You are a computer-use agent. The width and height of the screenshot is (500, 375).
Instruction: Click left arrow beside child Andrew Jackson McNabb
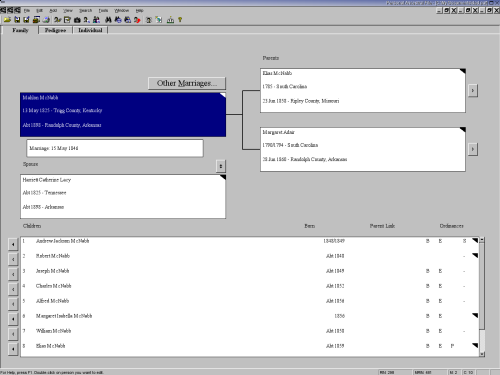(13, 244)
